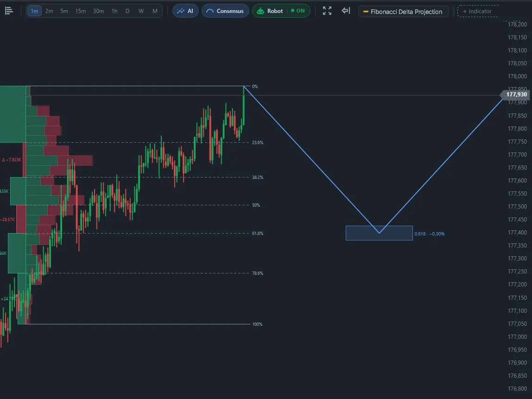Switch to the daily D timeframe
The image size is (532, 399).
coord(127,11)
